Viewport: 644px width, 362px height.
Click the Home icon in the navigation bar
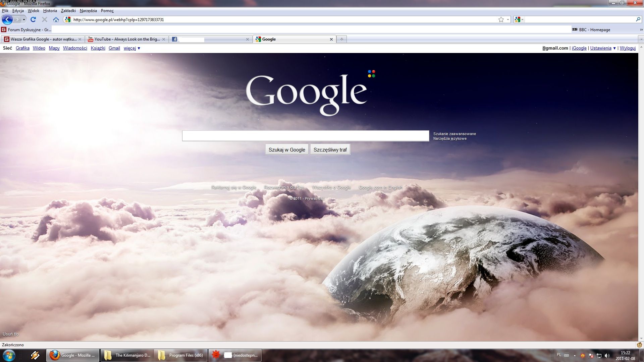coord(56,19)
